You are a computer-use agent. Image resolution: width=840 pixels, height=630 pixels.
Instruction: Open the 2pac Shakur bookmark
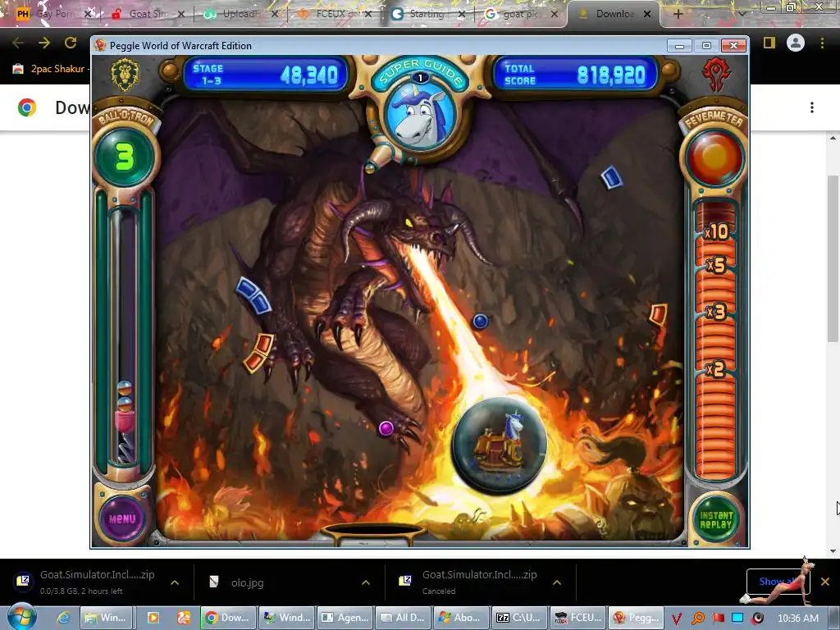pos(51,69)
